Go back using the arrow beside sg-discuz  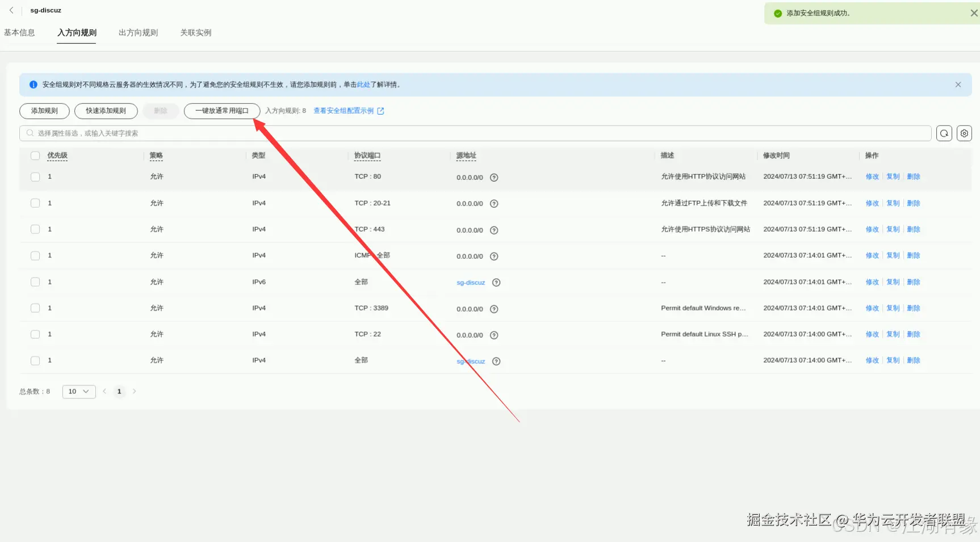tap(11, 10)
